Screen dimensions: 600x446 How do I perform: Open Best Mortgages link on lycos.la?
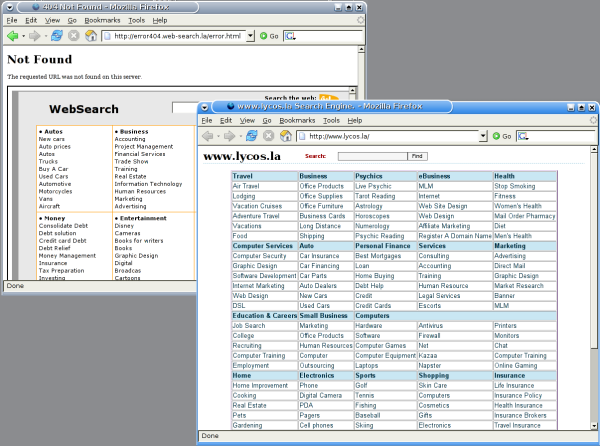[x=378, y=256]
